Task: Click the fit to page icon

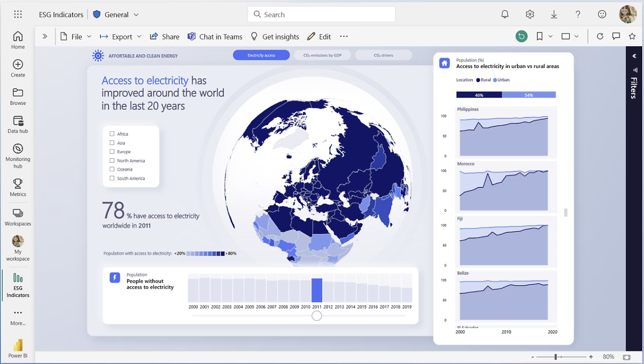Action: [627, 357]
